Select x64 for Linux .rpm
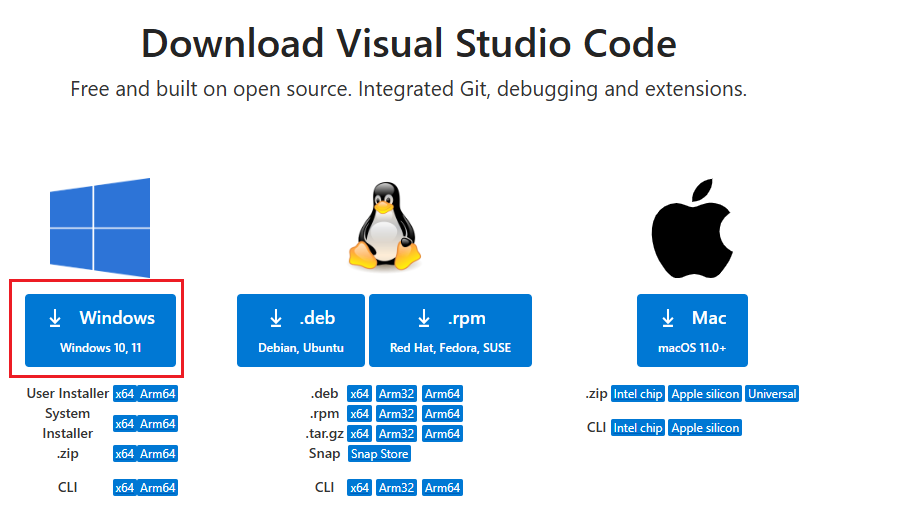 tap(359, 414)
